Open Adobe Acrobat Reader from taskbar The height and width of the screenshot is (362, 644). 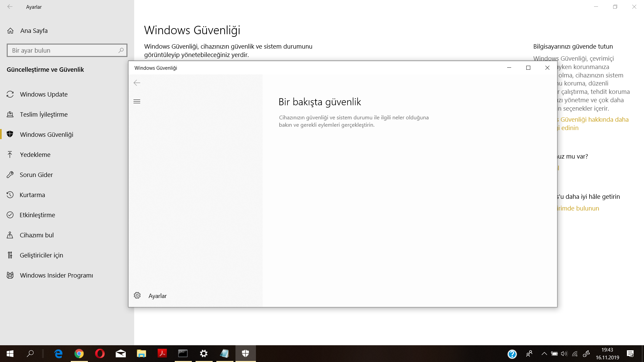(162, 354)
